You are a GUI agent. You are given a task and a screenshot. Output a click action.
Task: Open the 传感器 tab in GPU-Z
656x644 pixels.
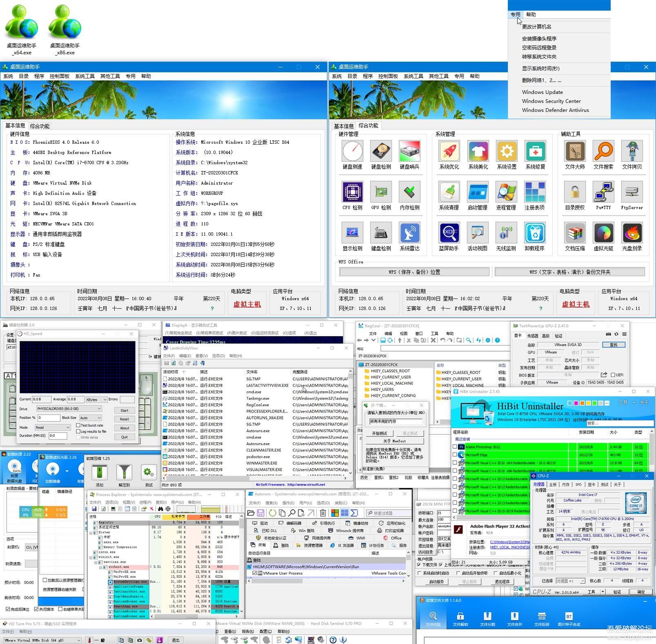click(533, 336)
